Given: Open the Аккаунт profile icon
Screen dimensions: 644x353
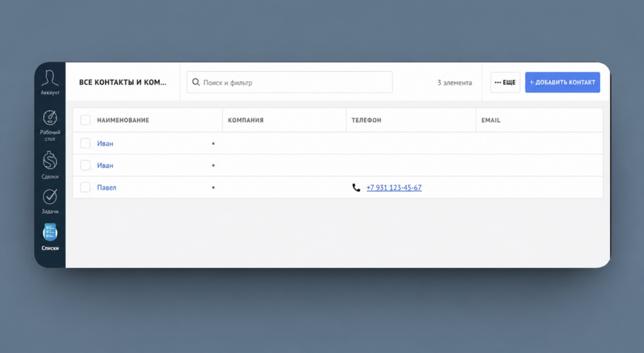Looking at the screenshot, I should click(x=50, y=78).
